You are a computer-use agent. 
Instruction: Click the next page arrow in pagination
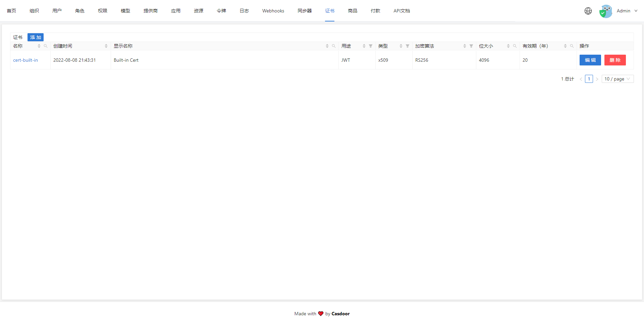pyautogui.click(x=597, y=79)
